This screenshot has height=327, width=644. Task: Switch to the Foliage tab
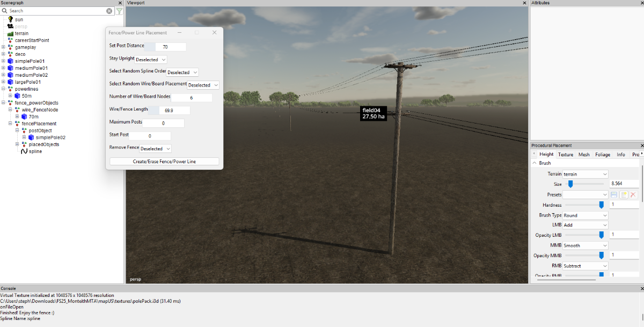[603, 155]
